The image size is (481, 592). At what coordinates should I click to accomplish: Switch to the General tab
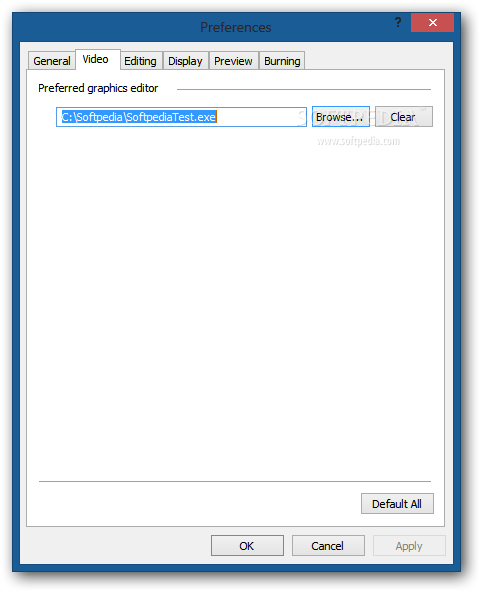pos(52,61)
